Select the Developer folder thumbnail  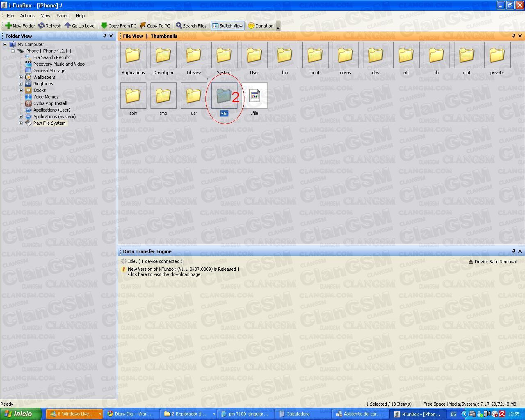coord(163,55)
